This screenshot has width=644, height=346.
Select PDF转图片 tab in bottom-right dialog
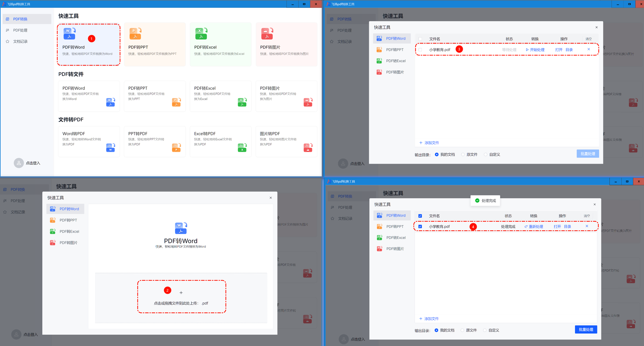click(392, 249)
